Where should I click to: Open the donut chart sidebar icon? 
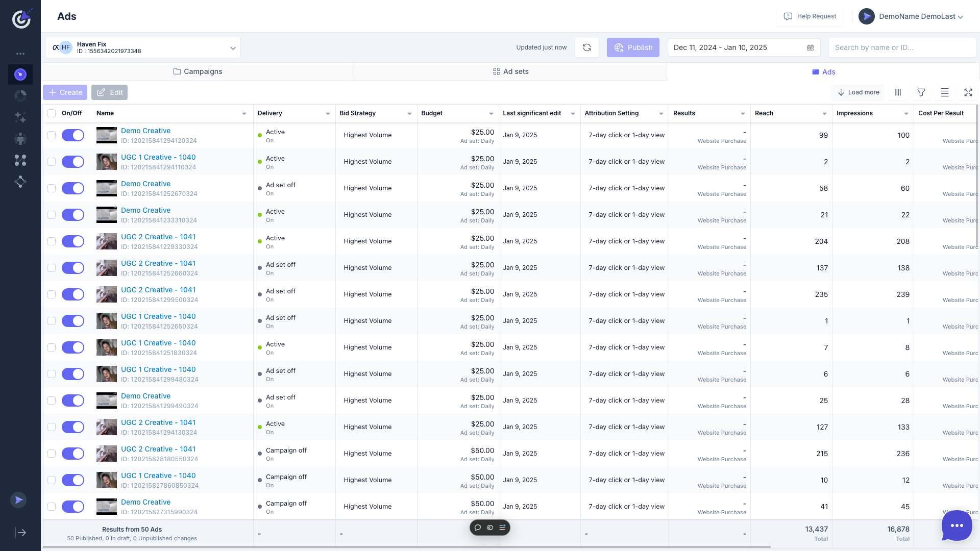click(20, 96)
